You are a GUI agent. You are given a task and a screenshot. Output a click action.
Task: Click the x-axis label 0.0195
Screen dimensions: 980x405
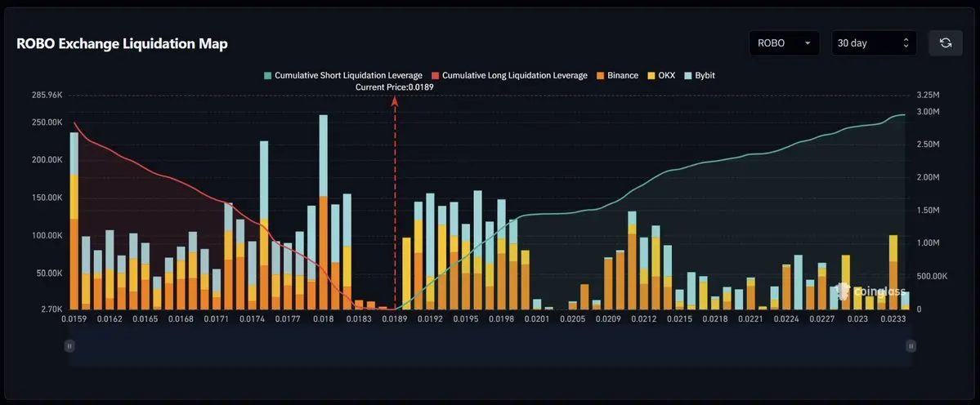[466, 319]
